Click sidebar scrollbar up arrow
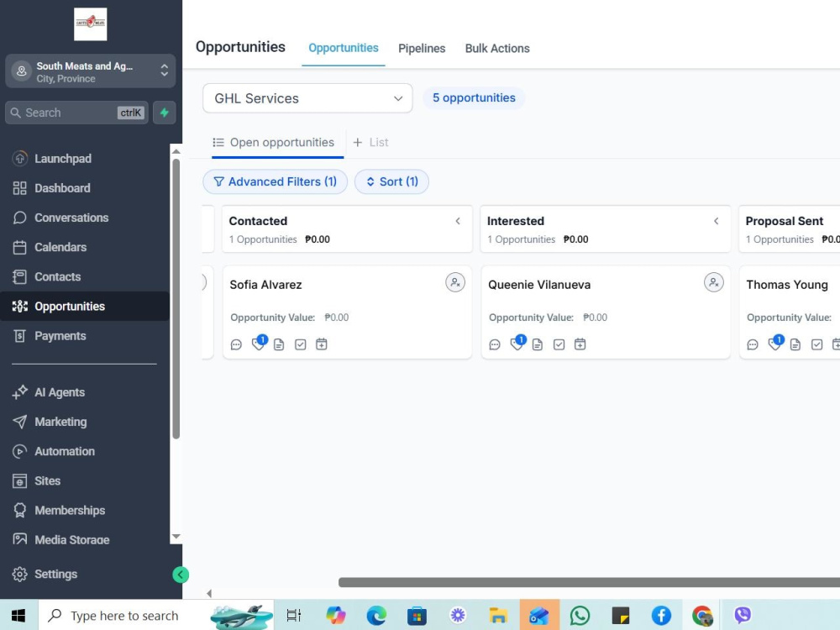Screen dimensions: 840x630 click(x=176, y=151)
